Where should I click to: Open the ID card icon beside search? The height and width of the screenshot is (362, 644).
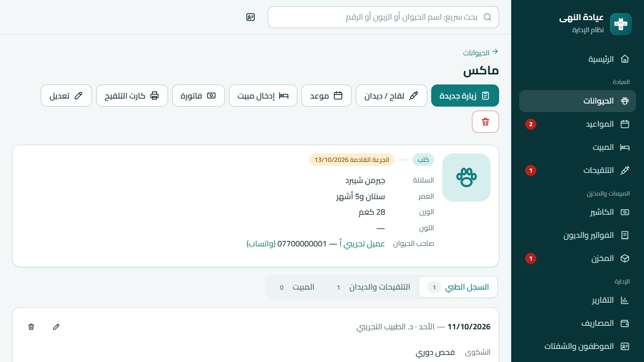click(251, 17)
